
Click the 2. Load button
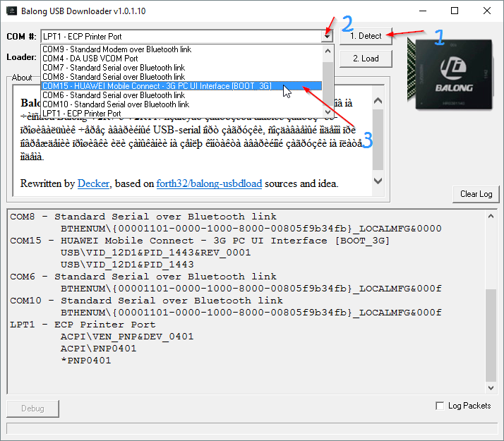pyautogui.click(x=366, y=59)
